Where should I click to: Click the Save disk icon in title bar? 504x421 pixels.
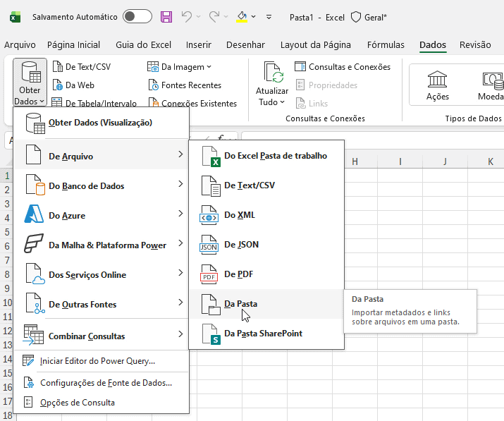[x=166, y=16]
